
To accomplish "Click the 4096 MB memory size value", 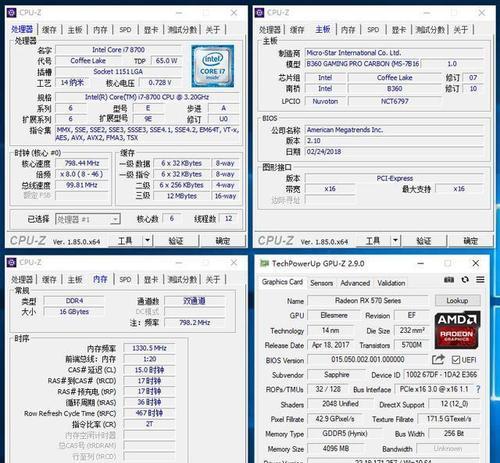I will (x=336, y=448).
